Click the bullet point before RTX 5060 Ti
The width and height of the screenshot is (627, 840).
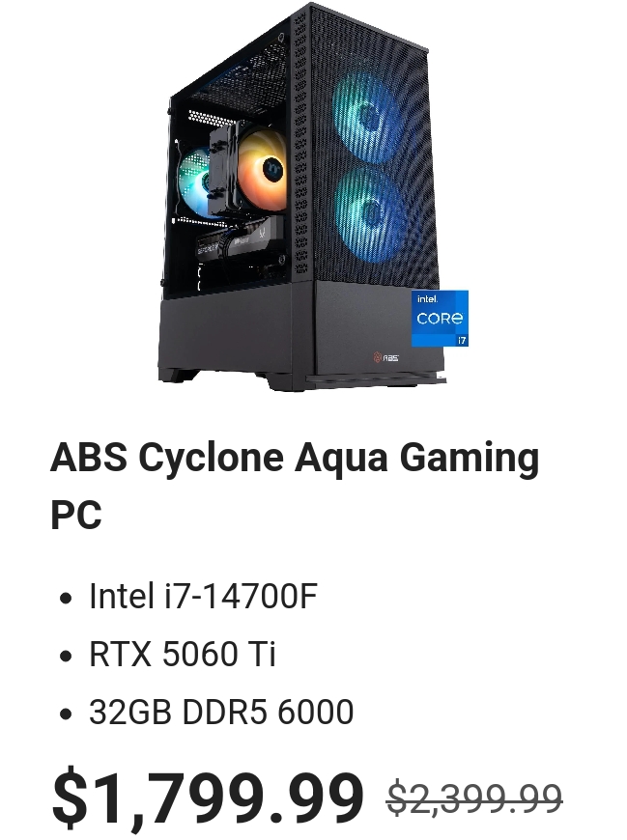pos(66,657)
